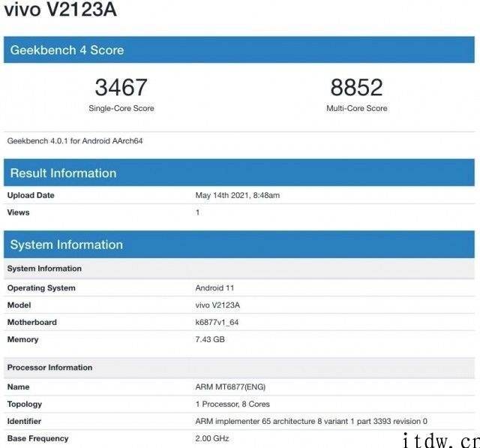Select the ARM MT6877(ENG) processor name
The width and height of the screenshot is (480, 448).
[x=230, y=387]
